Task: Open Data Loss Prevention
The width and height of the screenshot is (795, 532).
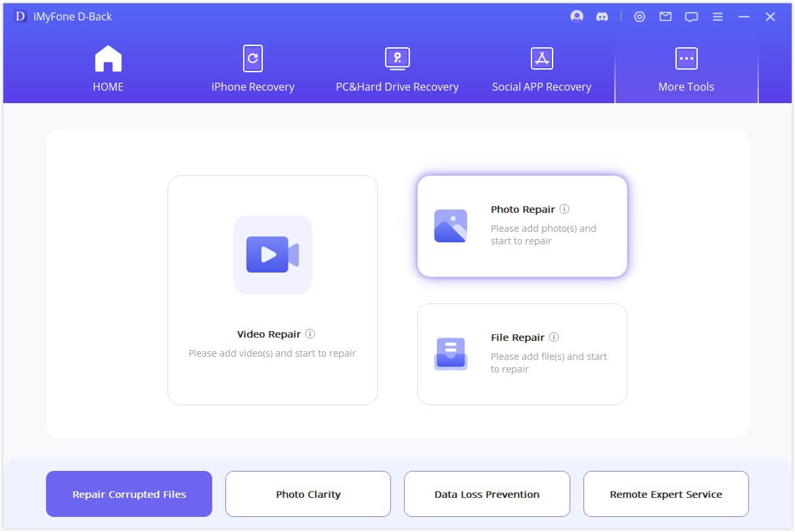Action: [x=487, y=494]
